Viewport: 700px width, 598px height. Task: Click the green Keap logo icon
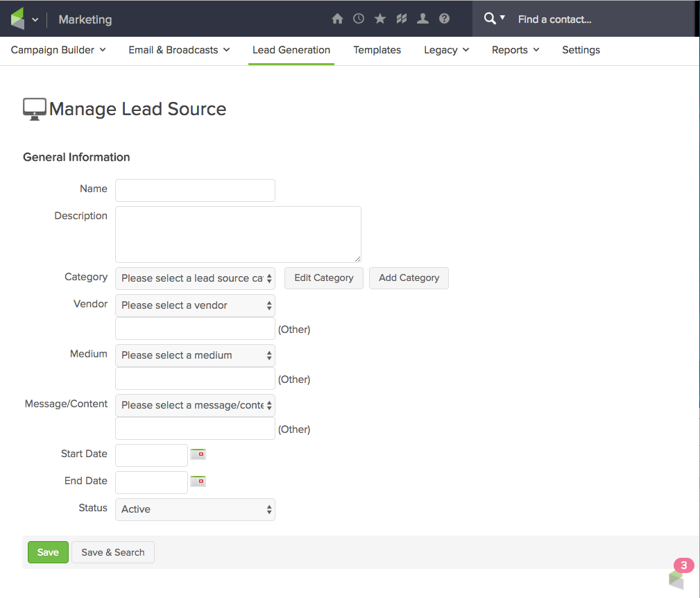click(17, 17)
